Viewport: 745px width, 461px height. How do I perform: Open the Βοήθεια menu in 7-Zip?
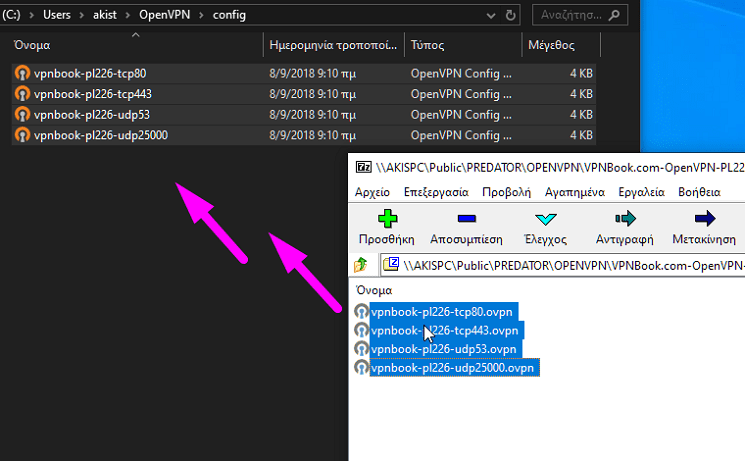click(699, 192)
